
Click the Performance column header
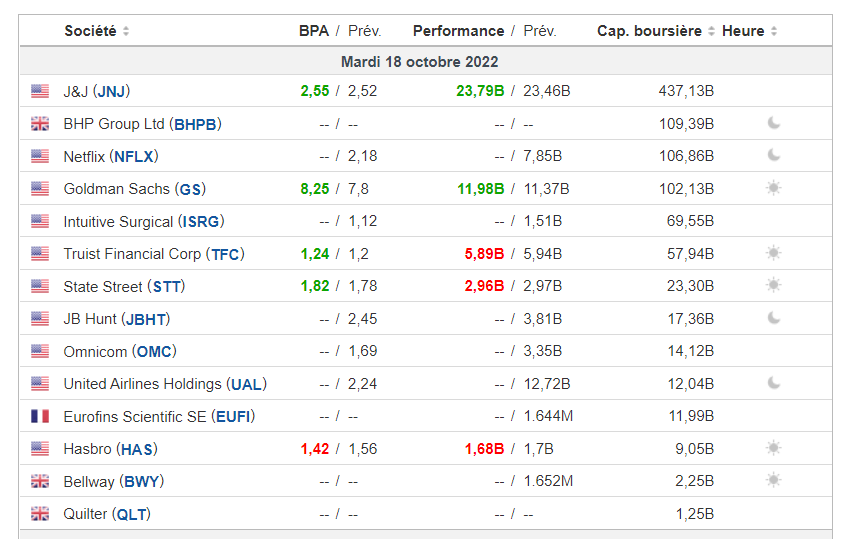coord(459,31)
